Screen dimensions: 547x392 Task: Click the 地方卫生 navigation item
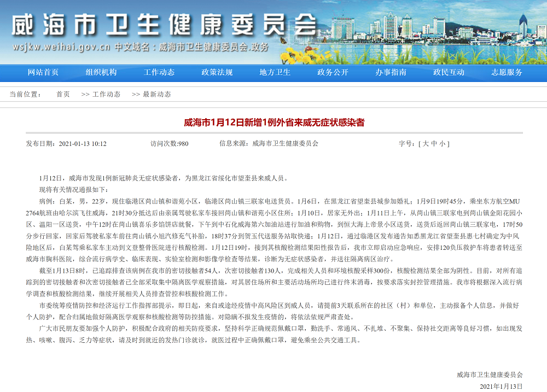(275, 72)
